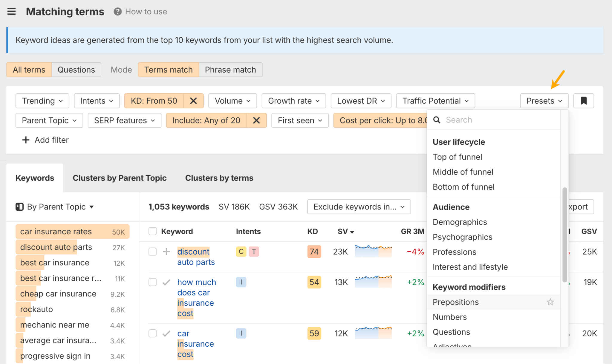This screenshot has height=364, width=612.
Task: Open the Volume filter dropdown
Action: tap(232, 101)
